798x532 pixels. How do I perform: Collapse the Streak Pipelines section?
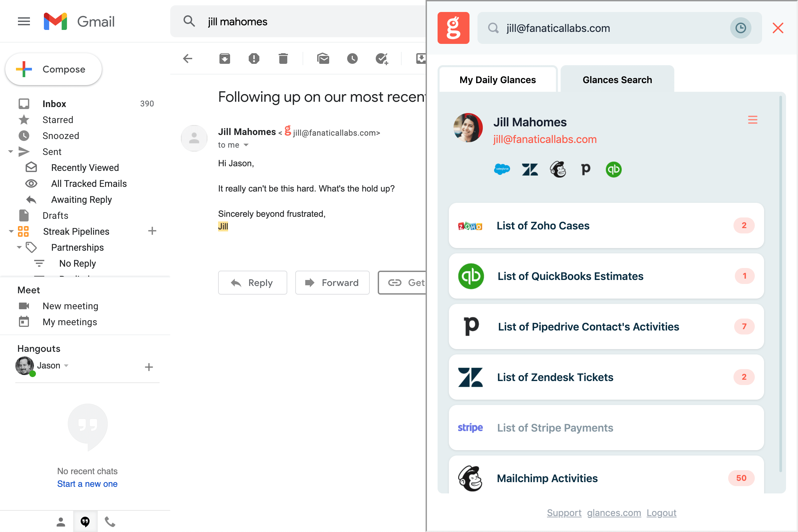pos(11,231)
